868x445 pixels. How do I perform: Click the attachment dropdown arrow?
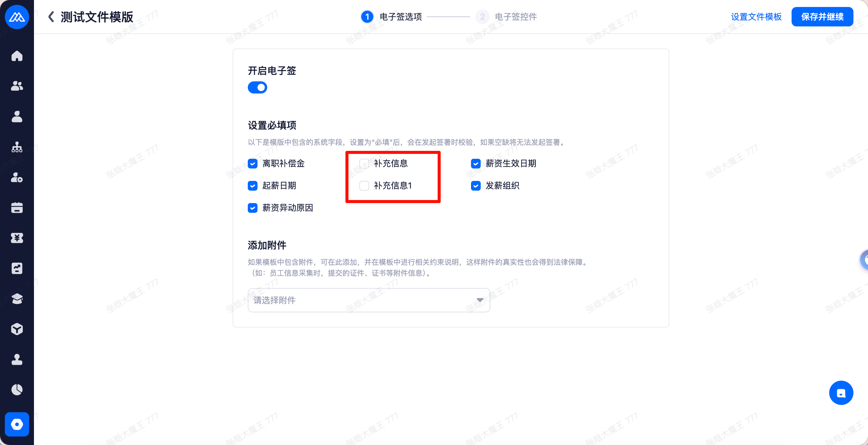click(480, 300)
